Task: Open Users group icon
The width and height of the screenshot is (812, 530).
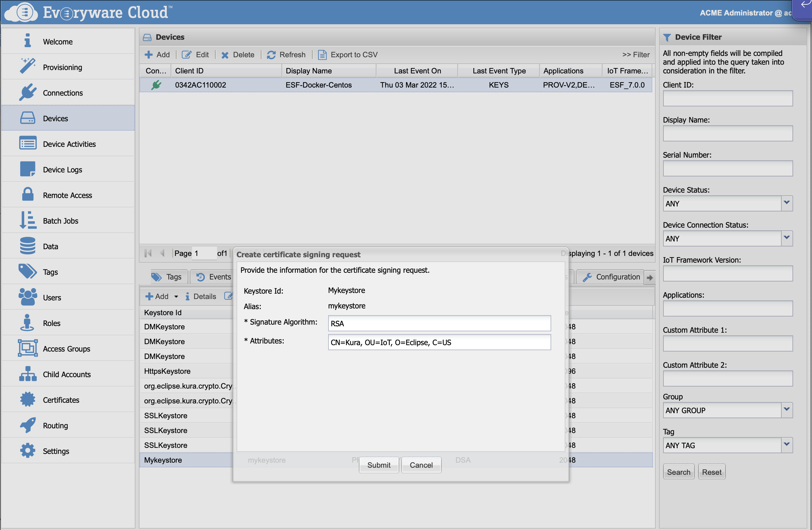Action: [28, 297]
